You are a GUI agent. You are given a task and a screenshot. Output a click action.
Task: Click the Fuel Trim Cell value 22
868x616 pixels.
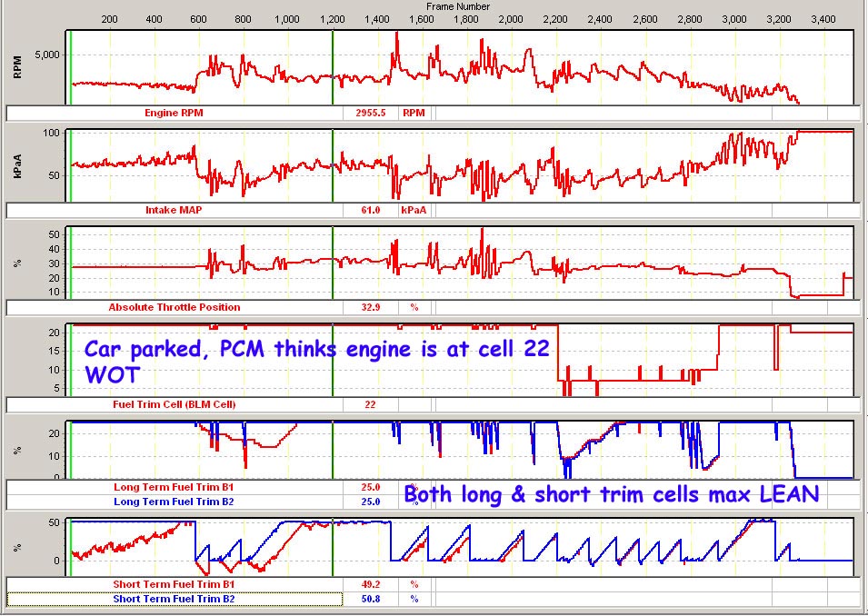point(370,404)
